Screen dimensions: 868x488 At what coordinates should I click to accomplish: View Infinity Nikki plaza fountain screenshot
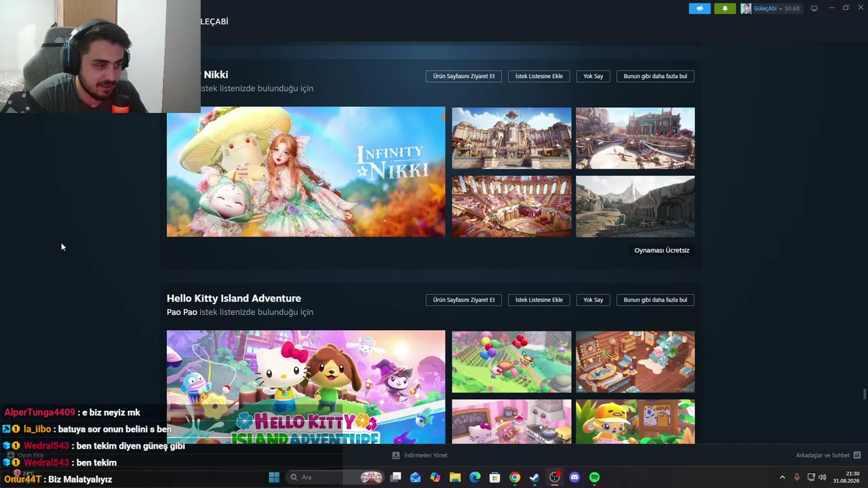point(512,138)
